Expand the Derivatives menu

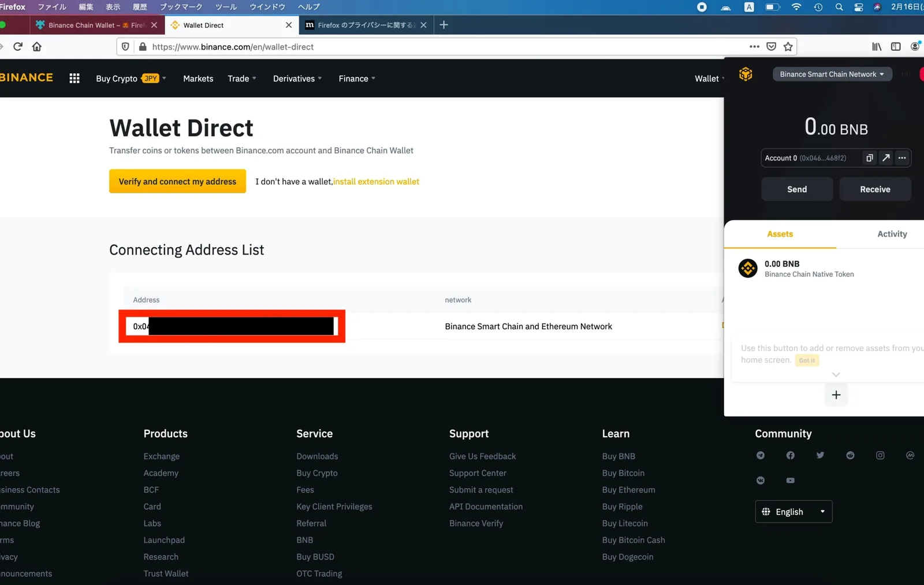[297, 79]
